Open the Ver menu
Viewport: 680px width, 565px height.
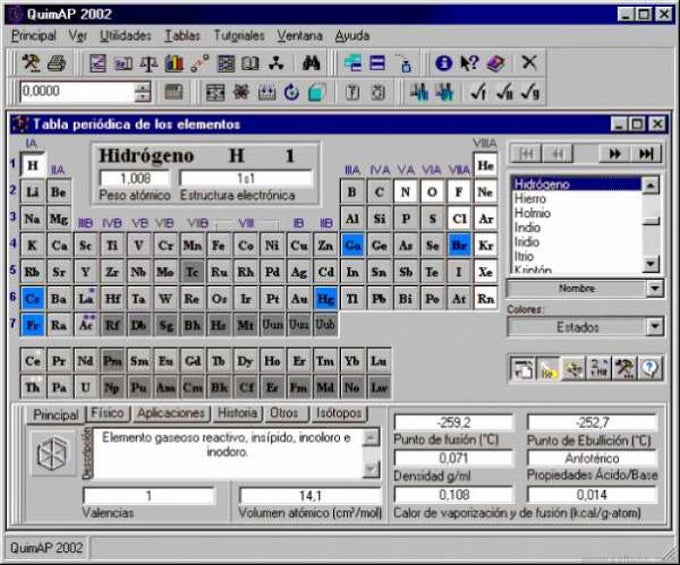click(x=78, y=36)
